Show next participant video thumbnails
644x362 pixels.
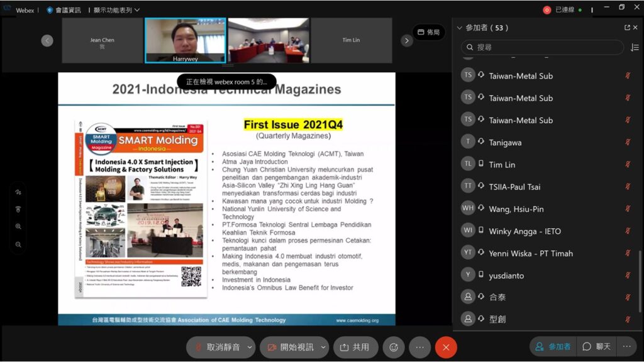point(407,40)
